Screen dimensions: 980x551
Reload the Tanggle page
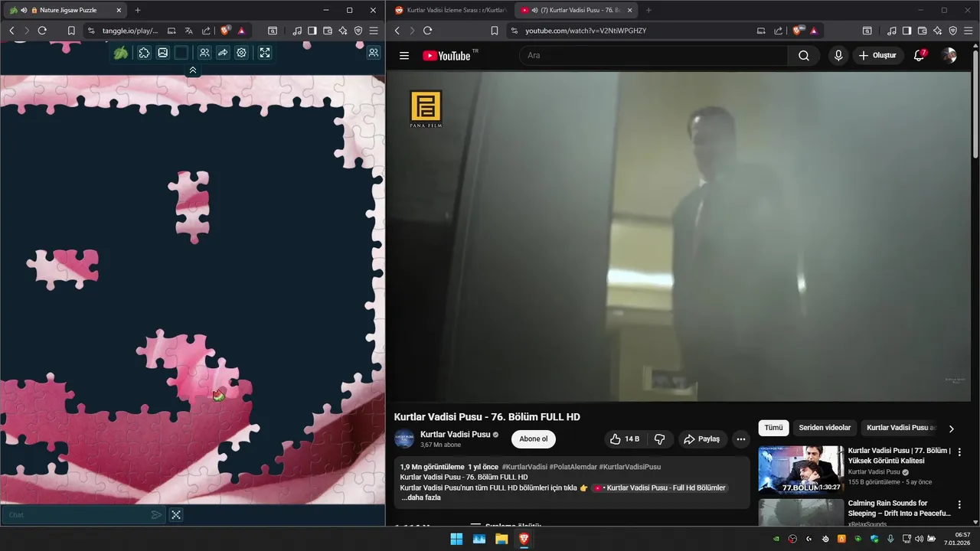point(42,31)
